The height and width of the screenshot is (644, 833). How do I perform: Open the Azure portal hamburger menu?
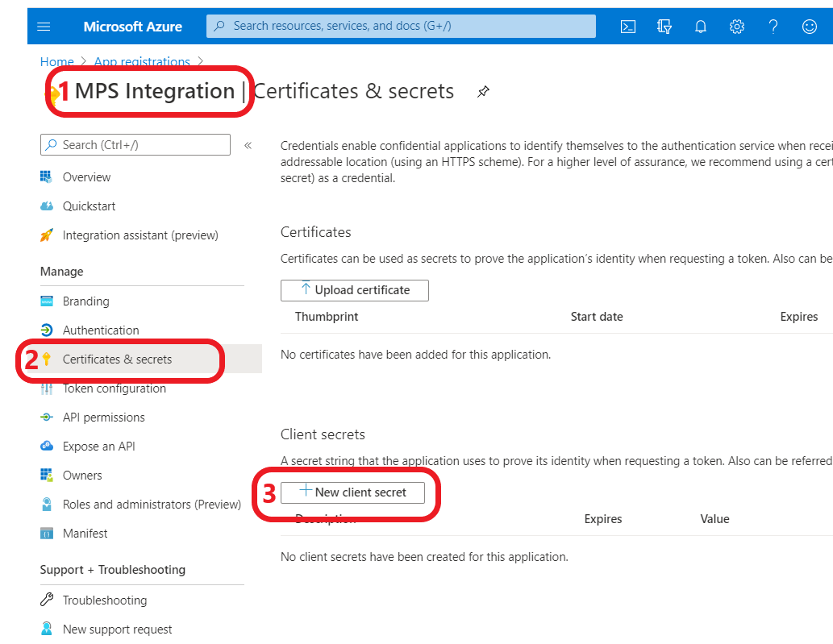(x=44, y=27)
